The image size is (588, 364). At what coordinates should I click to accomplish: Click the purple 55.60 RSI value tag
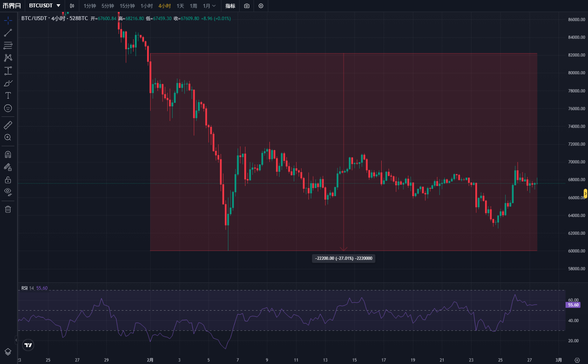(x=573, y=305)
